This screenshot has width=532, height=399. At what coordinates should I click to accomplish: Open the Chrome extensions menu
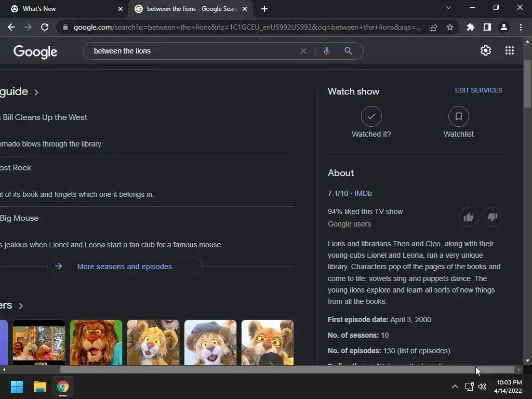click(x=470, y=27)
